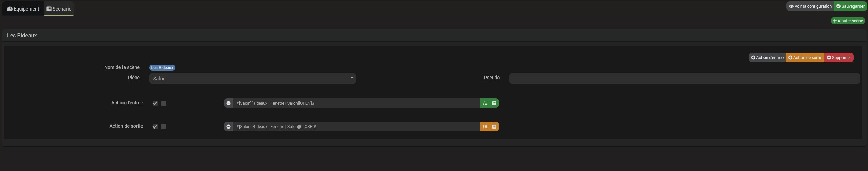Screen dimensions: 868x171
Task: Delete the scene with Supprimer button
Action: pyautogui.click(x=839, y=57)
